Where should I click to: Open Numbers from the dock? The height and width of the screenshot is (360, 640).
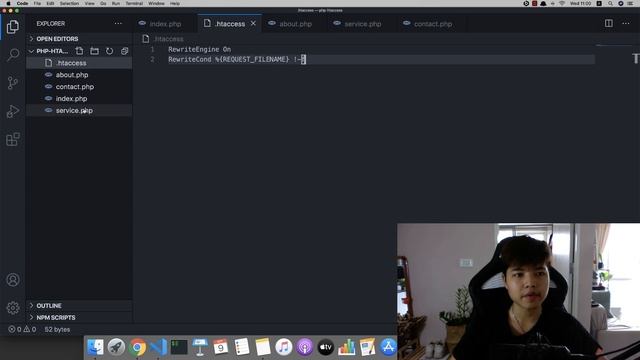[x=347, y=347]
